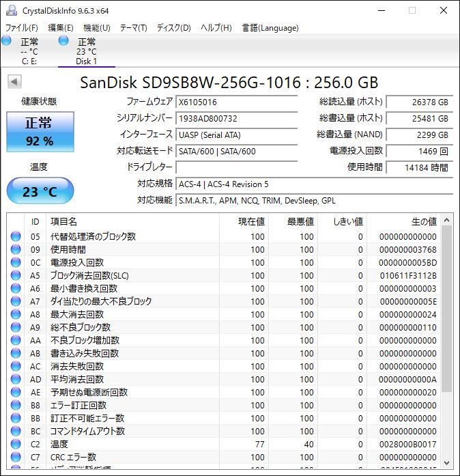Click status orb of attribute BC
The width and height of the screenshot is (460, 476).
point(16,431)
